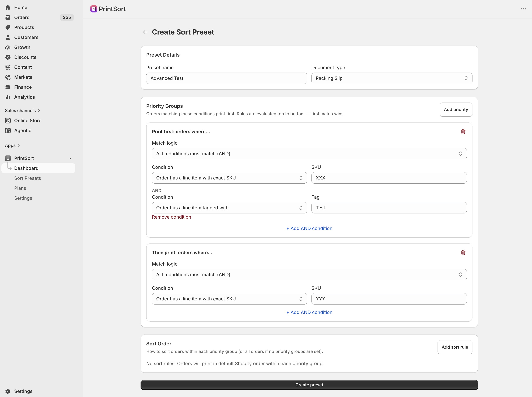Open Match logic dropdown in Print first group
532x397 pixels.
pyautogui.click(x=309, y=154)
